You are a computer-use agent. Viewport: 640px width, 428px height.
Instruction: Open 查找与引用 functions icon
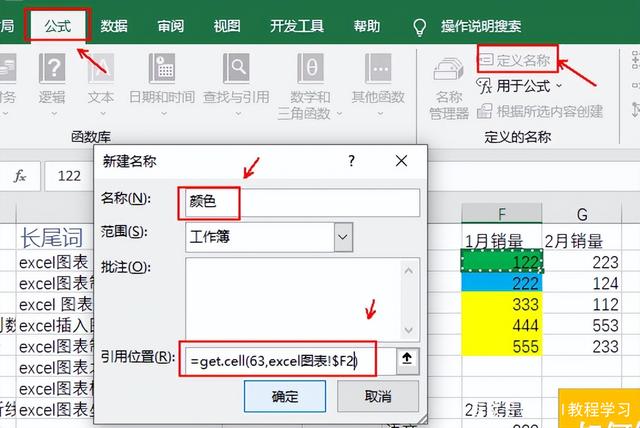pos(236,69)
